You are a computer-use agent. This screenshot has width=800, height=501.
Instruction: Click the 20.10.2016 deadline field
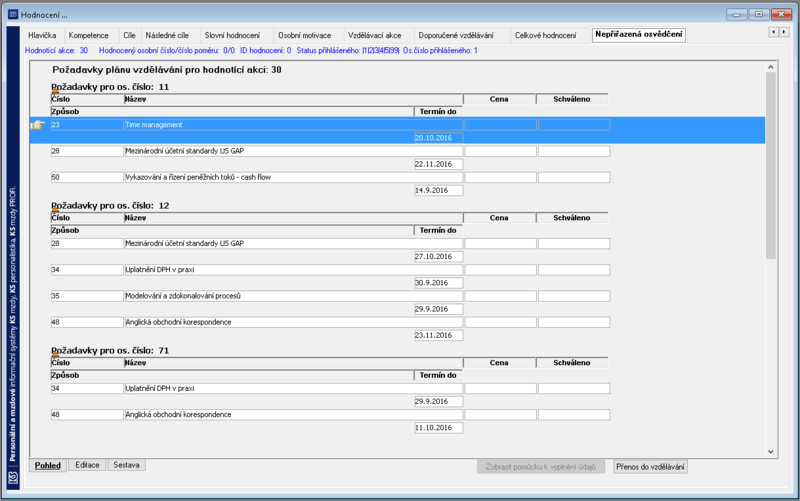[x=438, y=138]
